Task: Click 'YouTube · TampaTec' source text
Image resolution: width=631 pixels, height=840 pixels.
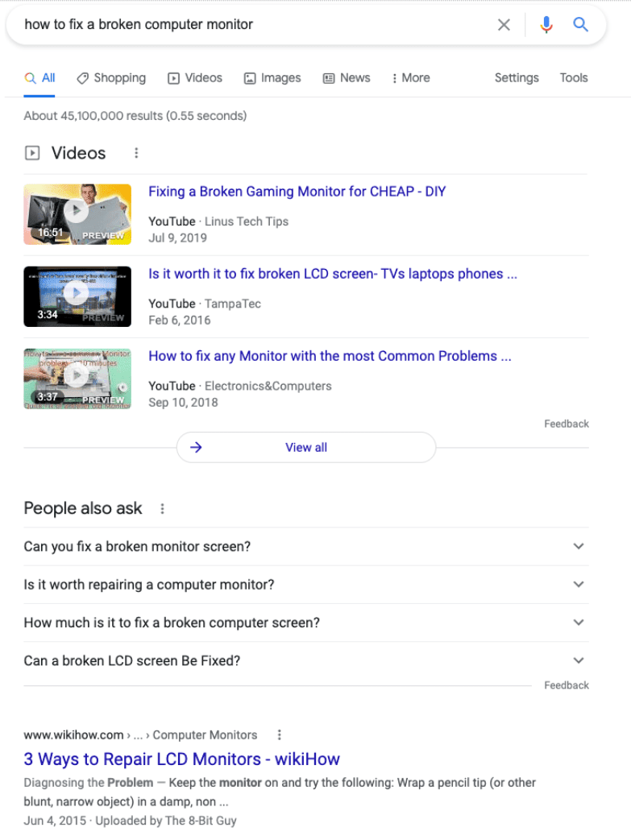Action: coord(205,304)
